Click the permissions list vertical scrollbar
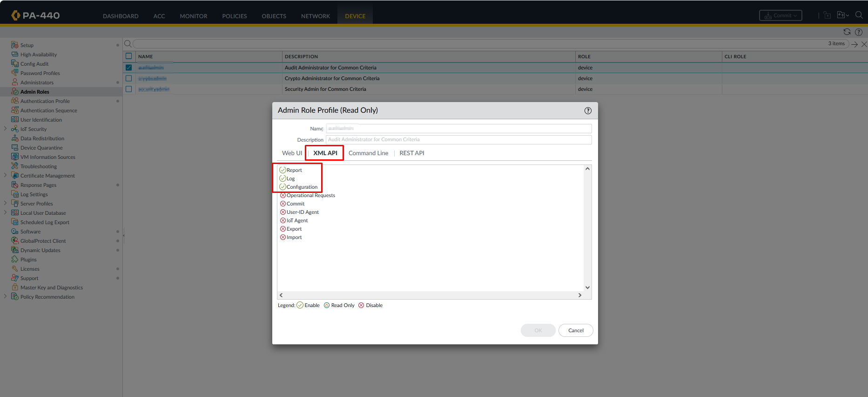The image size is (868, 397). click(588, 228)
